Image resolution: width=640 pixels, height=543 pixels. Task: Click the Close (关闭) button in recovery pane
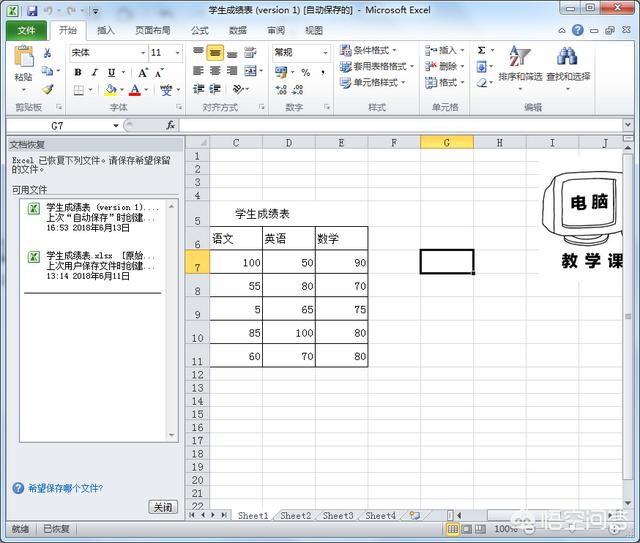point(162,507)
